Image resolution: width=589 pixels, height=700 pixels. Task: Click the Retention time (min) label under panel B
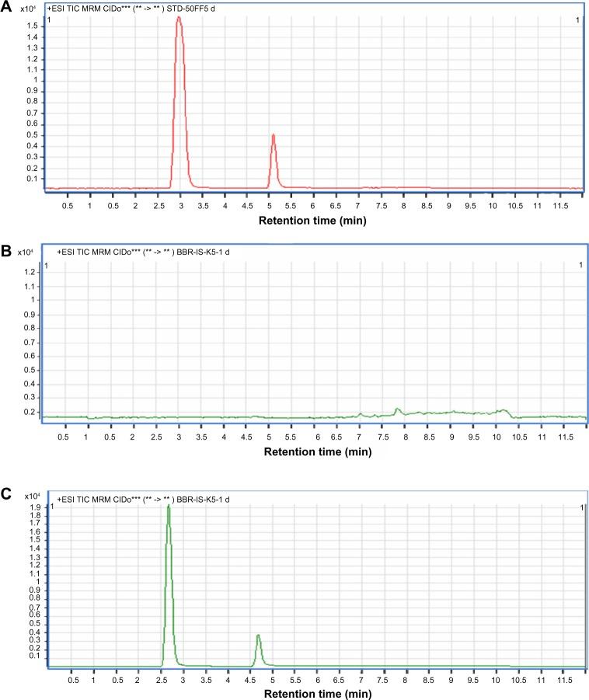318,452
